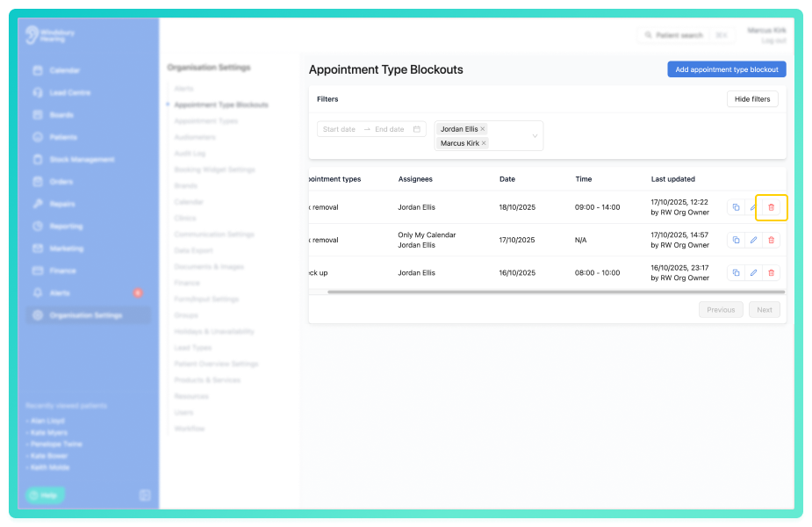
Task: Edit the 18/10/2025 blockout row
Action: click(x=753, y=207)
